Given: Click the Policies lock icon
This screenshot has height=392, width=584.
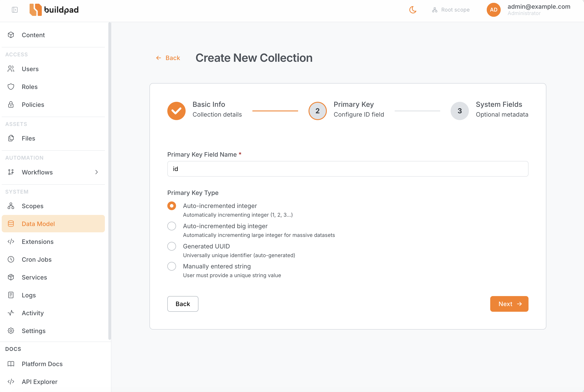Looking at the screenshot, I should tap(11, 104).
